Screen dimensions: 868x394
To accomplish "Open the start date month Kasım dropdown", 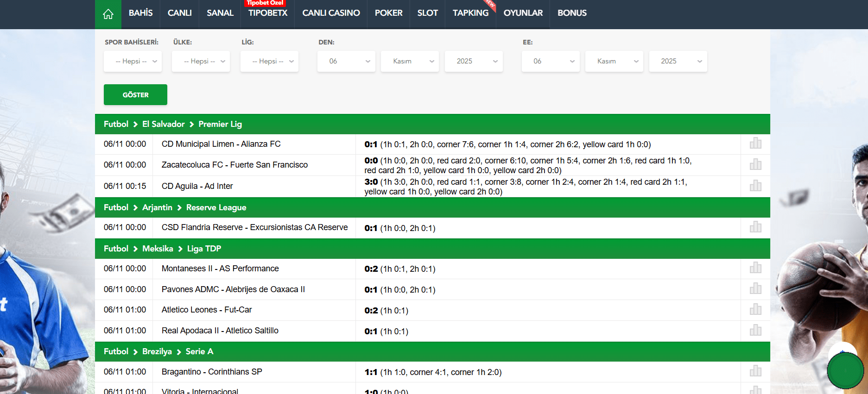I will [410, 61].
